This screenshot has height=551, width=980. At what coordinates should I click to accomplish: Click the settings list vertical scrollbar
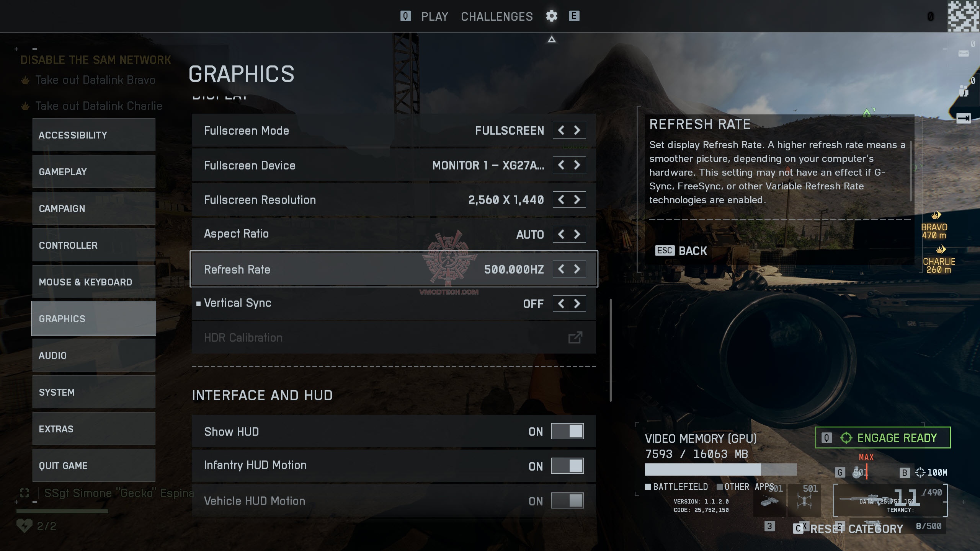click(x=611, y=350)
